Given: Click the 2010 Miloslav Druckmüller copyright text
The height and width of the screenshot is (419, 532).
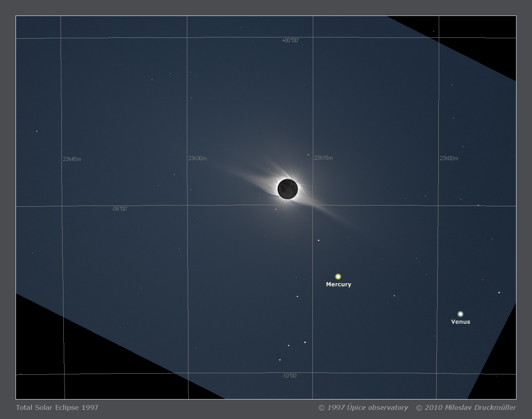Looking at the screenshot, I should click(x=466, y=407).
